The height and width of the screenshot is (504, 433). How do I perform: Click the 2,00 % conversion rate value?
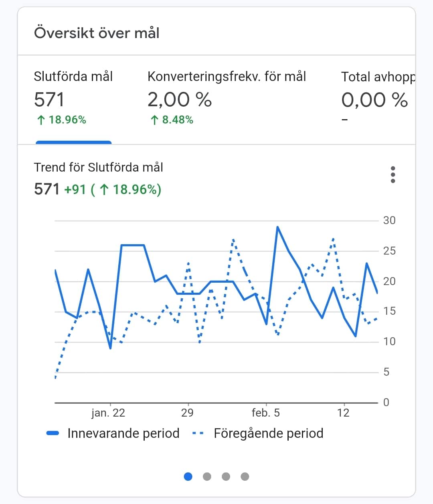[179, 99]
